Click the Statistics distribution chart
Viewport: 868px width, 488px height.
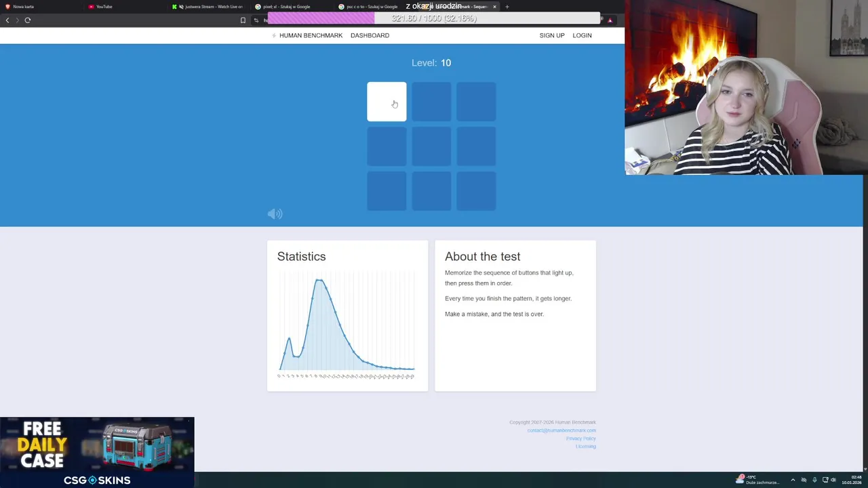[347, 326]
